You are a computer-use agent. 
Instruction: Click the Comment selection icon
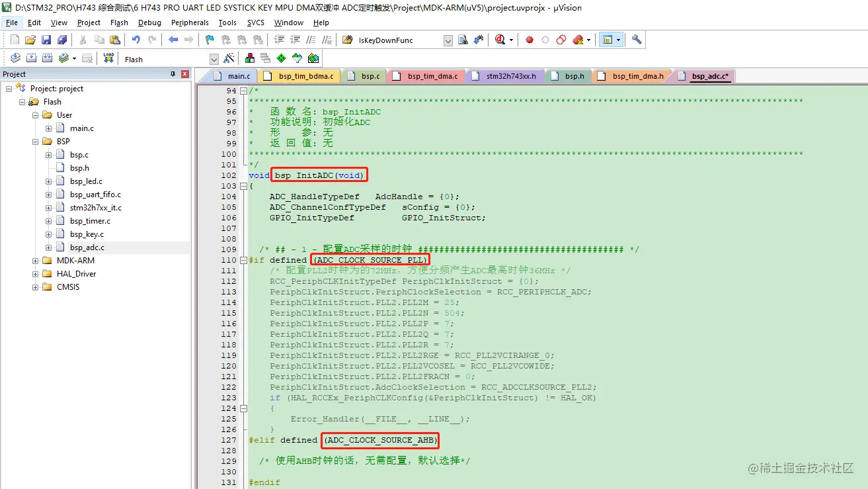[311, 40]
